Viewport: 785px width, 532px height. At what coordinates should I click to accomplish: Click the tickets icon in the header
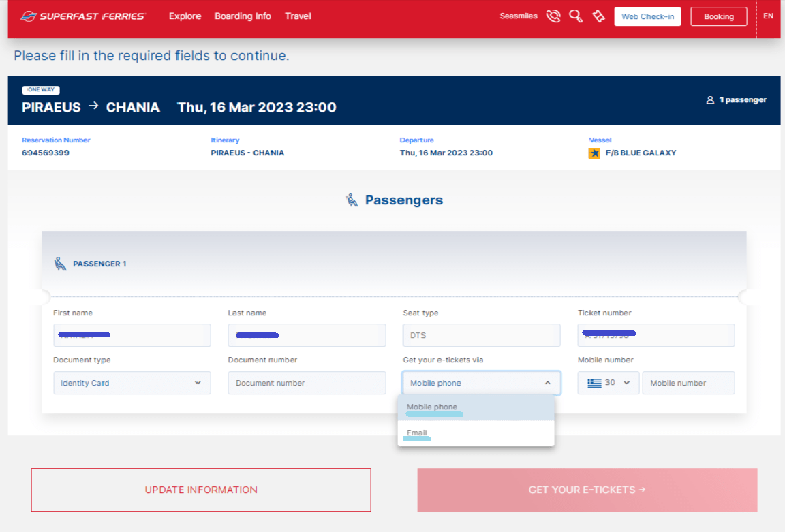[599, 15]
